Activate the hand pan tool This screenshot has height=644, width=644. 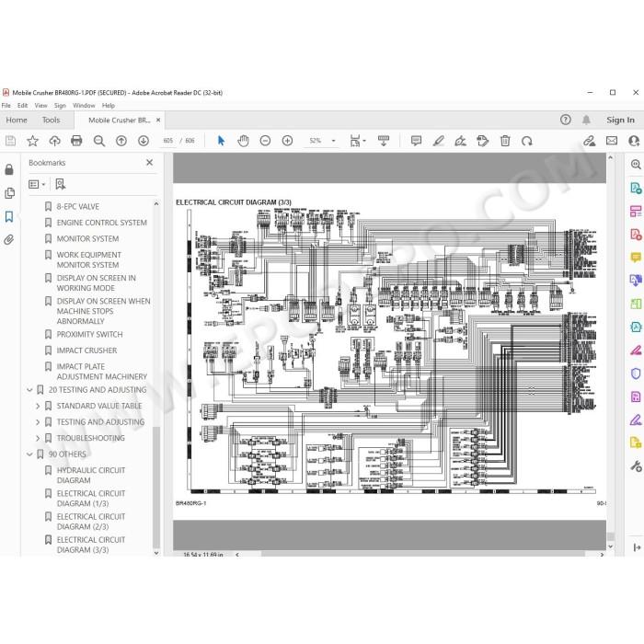click(243, 141)
